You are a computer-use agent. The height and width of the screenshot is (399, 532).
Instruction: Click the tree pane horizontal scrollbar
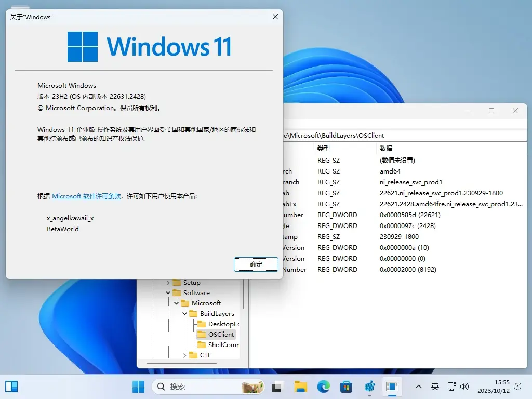tap(181, 363)
